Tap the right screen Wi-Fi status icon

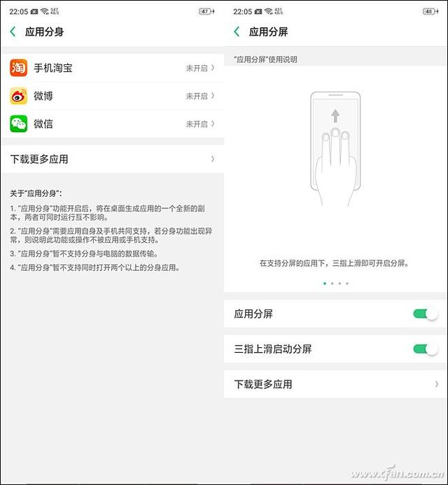click(269, 11)
